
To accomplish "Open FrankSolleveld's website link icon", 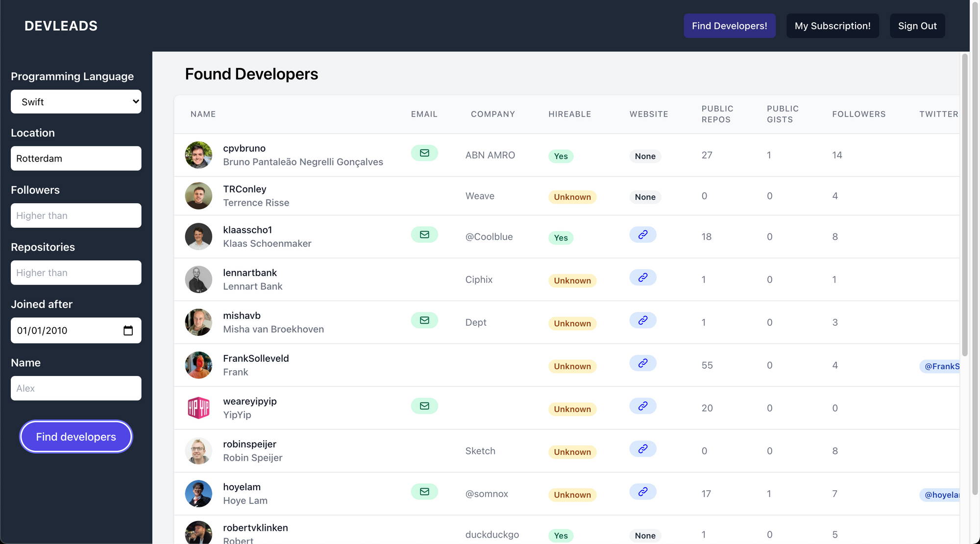I will [x=642, y=363].
